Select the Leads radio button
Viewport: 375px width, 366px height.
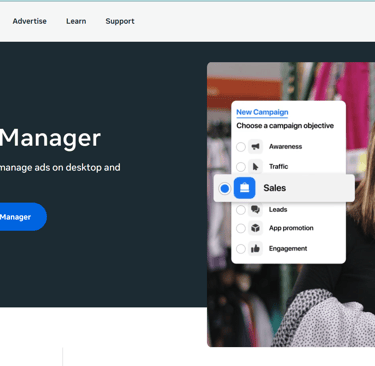pyautogui.click(x=241, y=210)
